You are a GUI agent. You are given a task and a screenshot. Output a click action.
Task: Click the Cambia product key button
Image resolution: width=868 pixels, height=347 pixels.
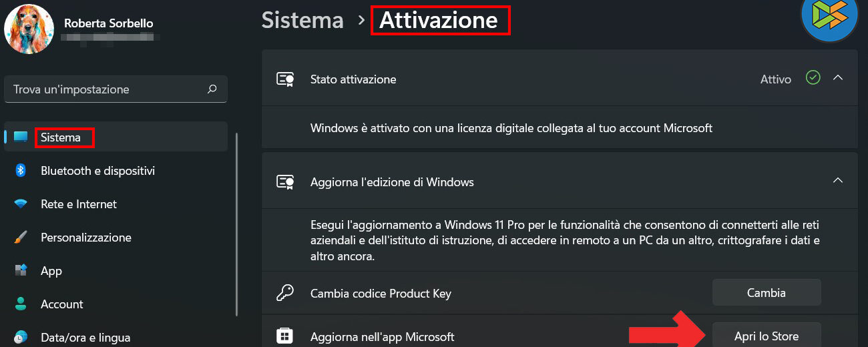[766, 293]
